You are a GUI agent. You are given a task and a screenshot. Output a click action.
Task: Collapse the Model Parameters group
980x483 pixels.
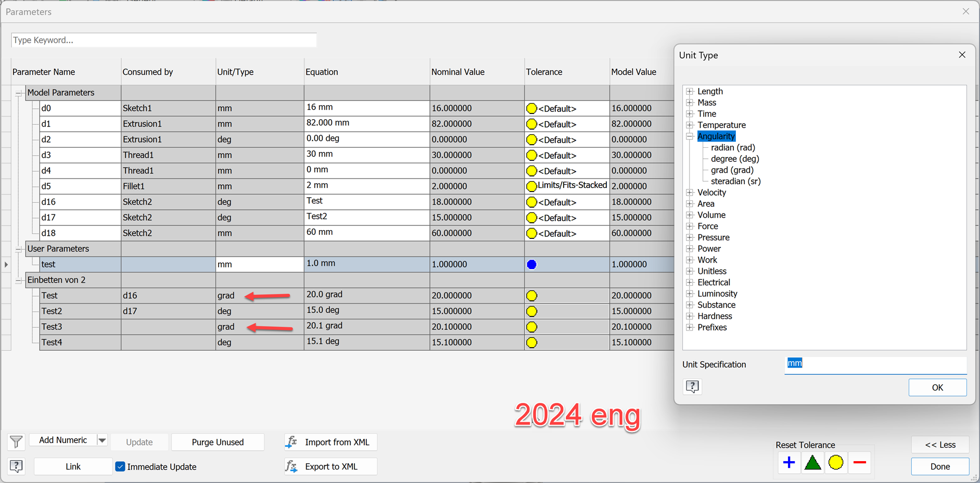(x=18, y=93)
